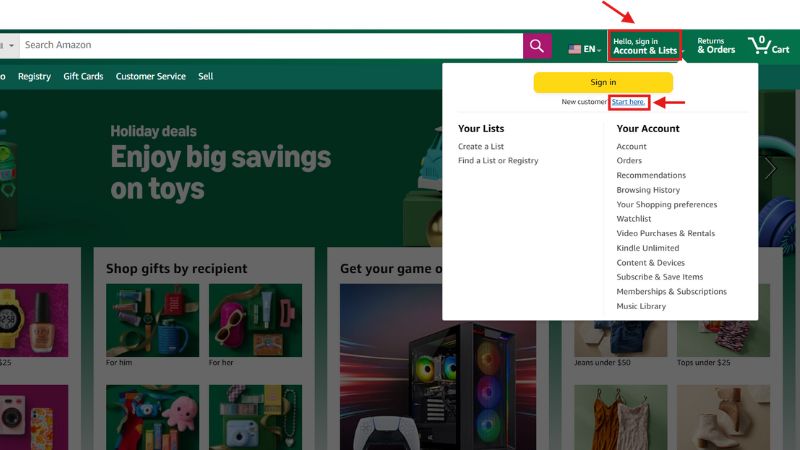This screenshot has height=450, width=800.
Task: Click the For her gift thumbnail
Action: point(256,320)
